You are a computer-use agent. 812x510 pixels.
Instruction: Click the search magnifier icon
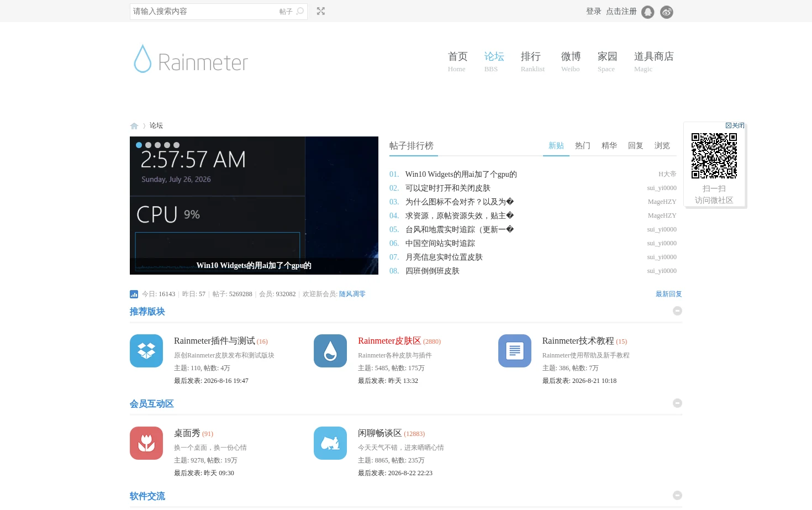(300, 11)
